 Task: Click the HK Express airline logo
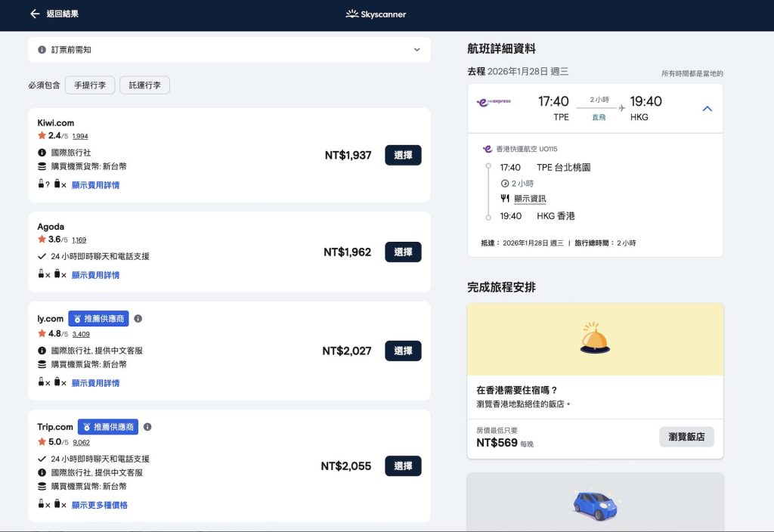pos(494,101)
